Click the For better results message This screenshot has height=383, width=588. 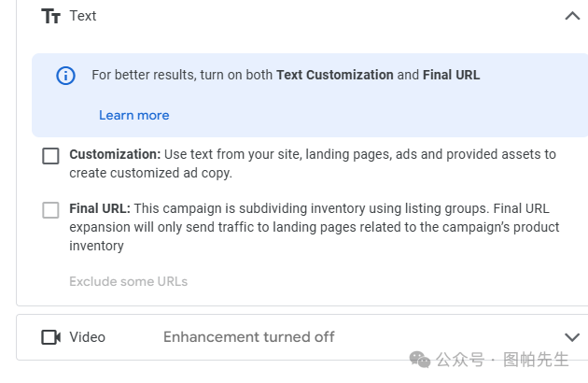[x=286, y=75]
